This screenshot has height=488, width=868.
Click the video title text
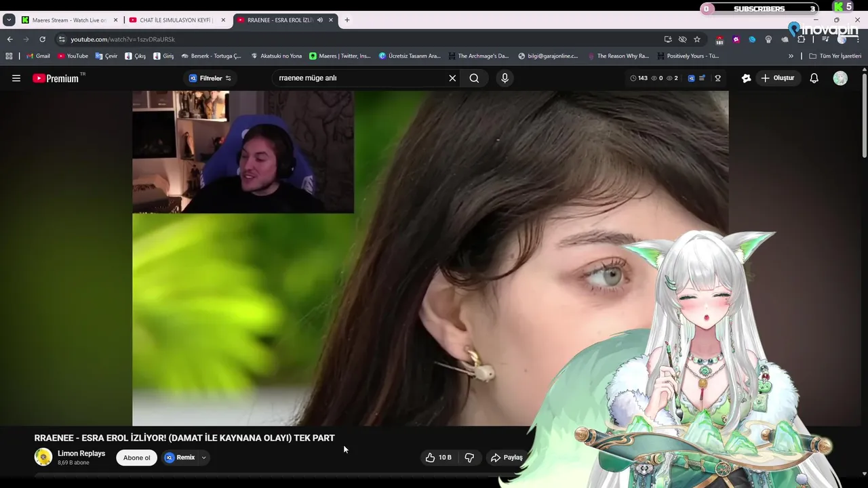click(184, 438)
